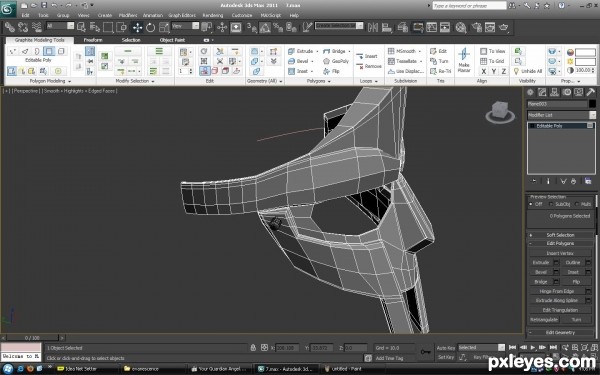Screen dimensions: 600x375
Task: Open the Rendering menu
Action: 213,15
